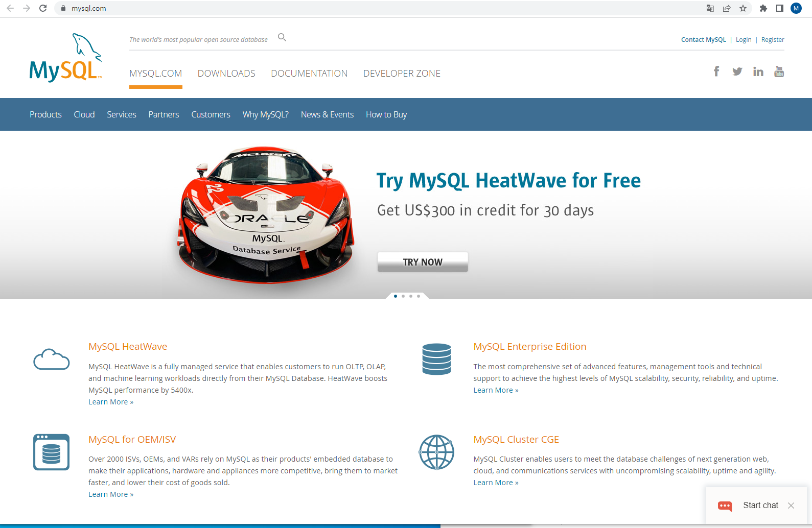Open the DEVELOPER ZONE tab

402,74
